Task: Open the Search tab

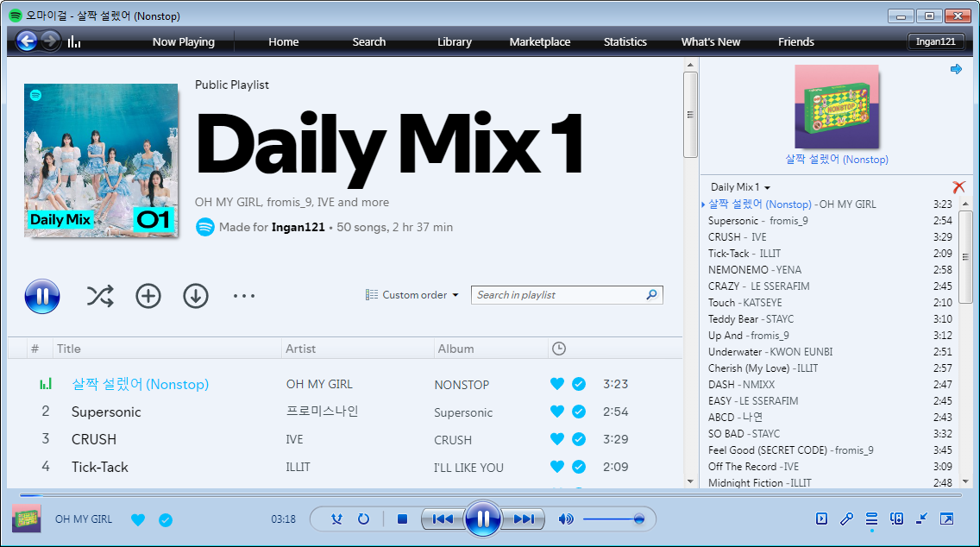Action: point(368,42)
